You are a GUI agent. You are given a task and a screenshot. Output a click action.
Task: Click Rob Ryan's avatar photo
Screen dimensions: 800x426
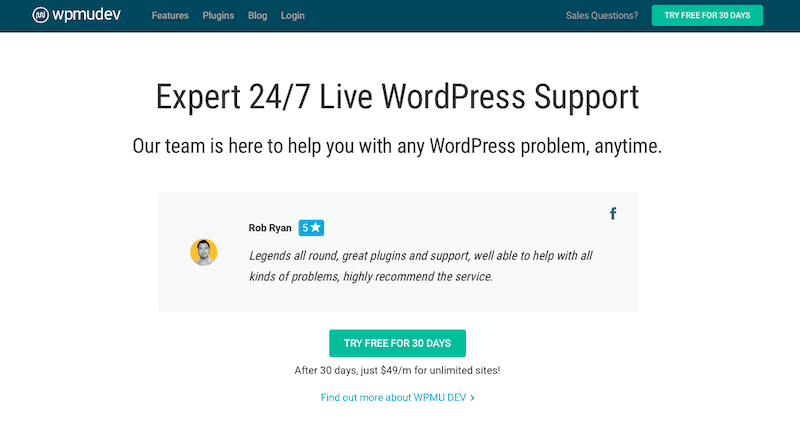(x=204, y=252)
